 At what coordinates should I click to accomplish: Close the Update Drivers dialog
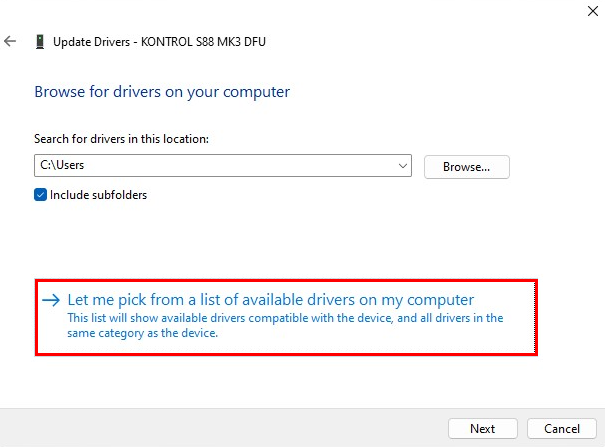pos(593,11)
